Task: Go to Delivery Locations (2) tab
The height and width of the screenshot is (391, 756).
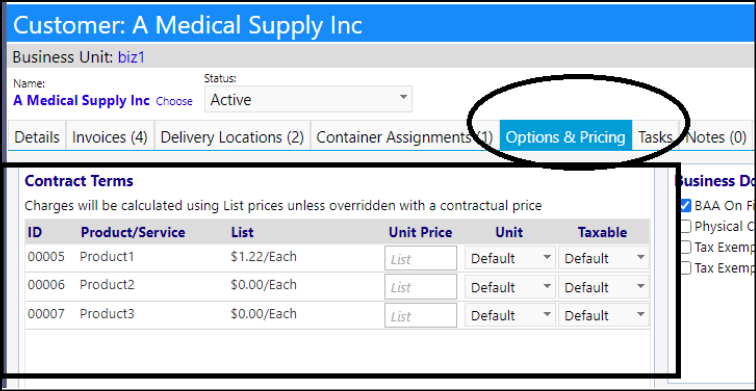Action: (x=232, y=137)
